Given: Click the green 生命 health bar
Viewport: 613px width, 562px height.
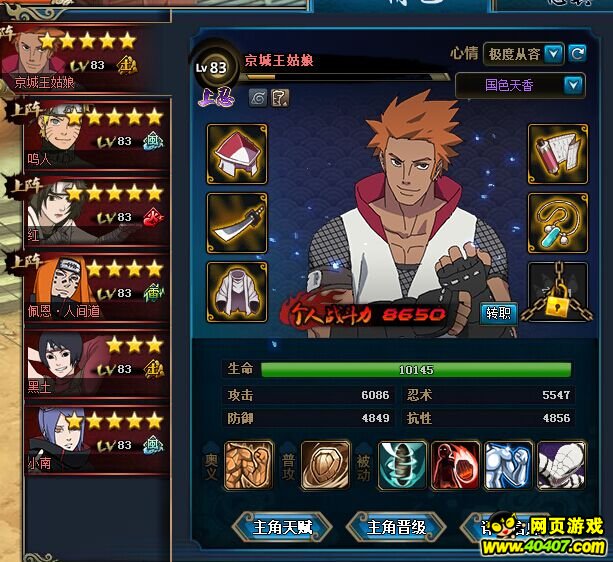Looking at the screenshot, I should (416, 370).
